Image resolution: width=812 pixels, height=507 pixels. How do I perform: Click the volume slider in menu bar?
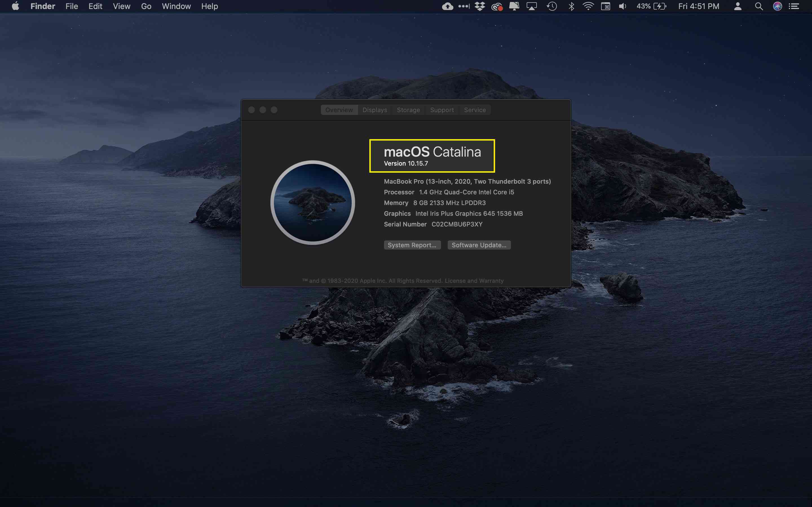tap(621, 6)
